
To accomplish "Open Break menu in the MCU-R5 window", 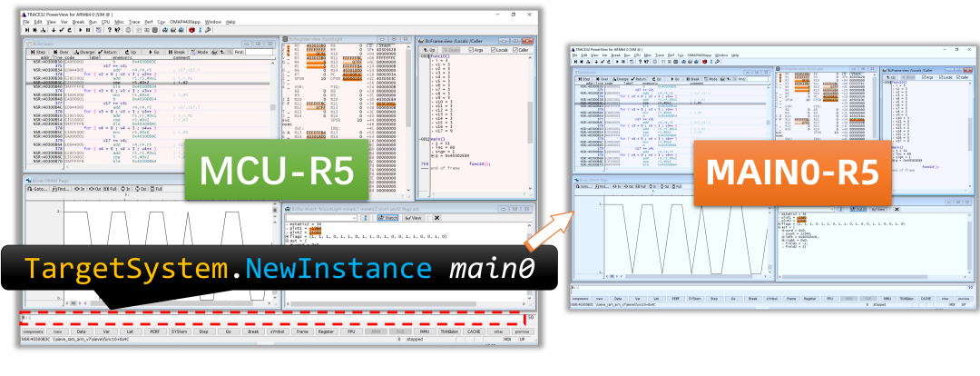I will pos(78,22).
